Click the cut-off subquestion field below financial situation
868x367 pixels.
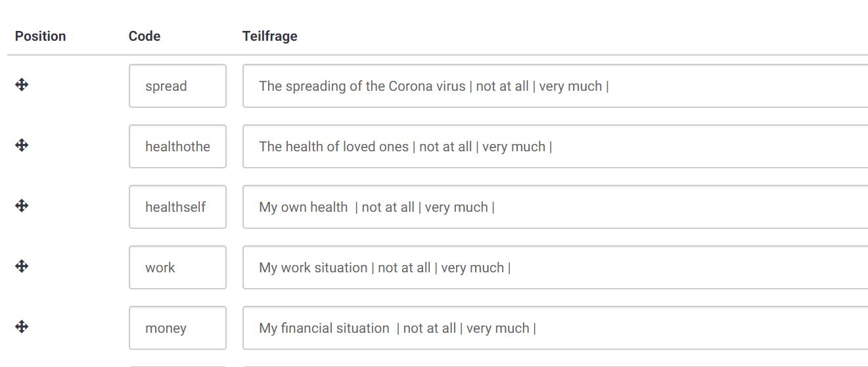pos(555,366)
